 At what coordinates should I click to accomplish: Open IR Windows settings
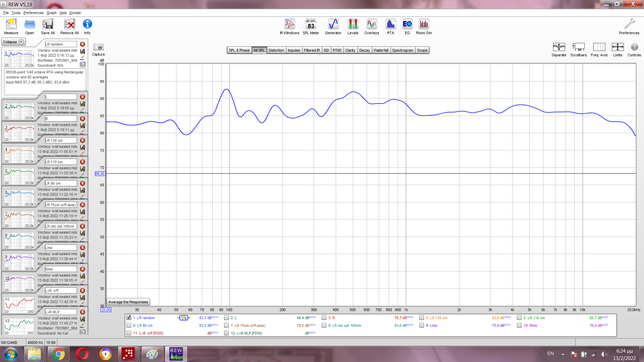point(289,26)
